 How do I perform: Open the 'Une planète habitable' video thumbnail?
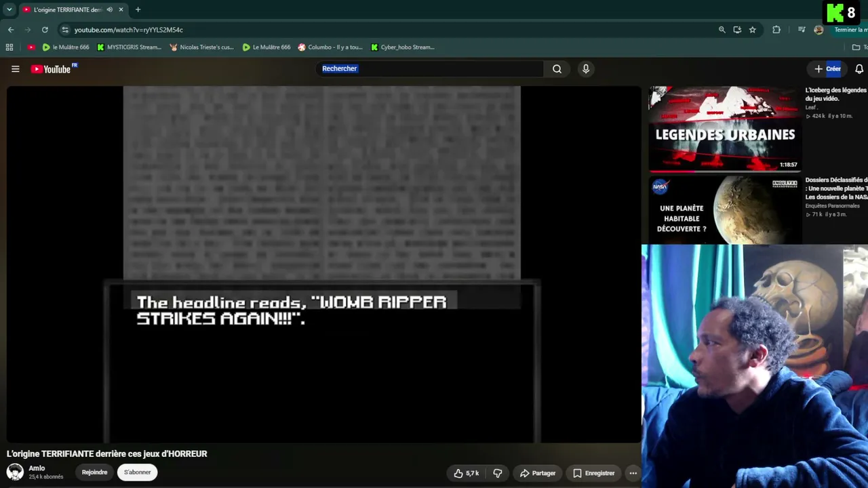(725, 210)
